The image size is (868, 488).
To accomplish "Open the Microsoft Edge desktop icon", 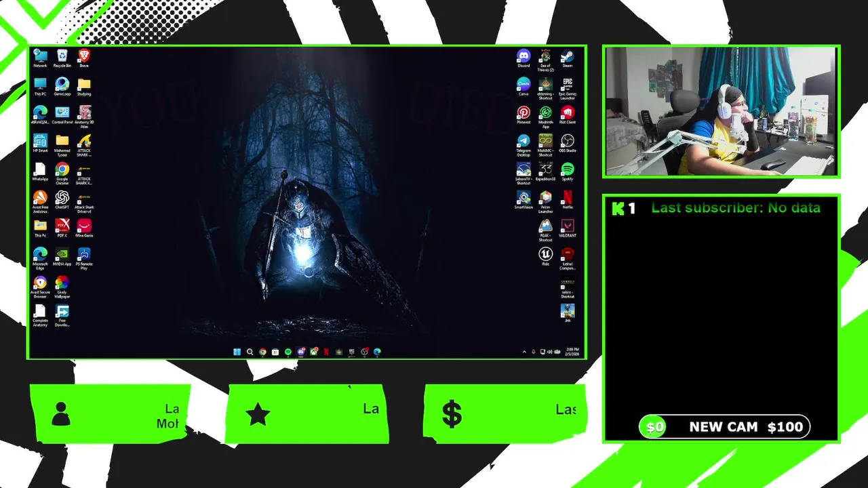I will coord(40,259).
